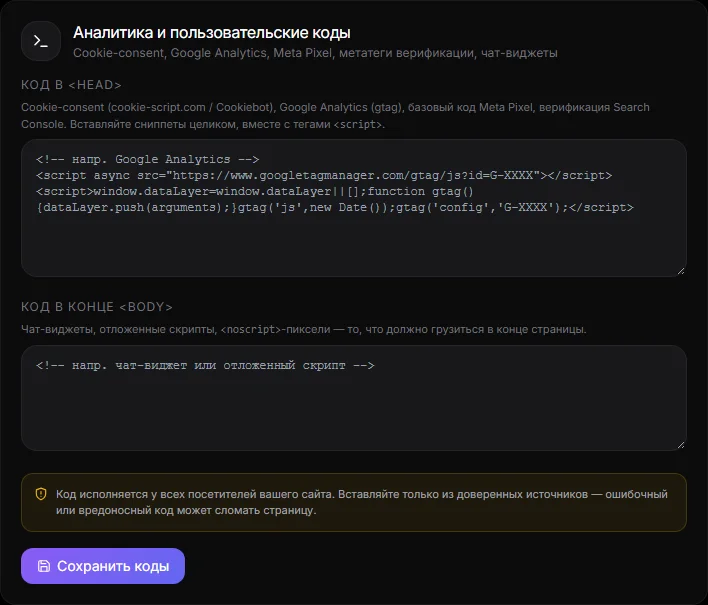Click hint text mentioning Cookiebot and gtag

(x=335, y=116)
